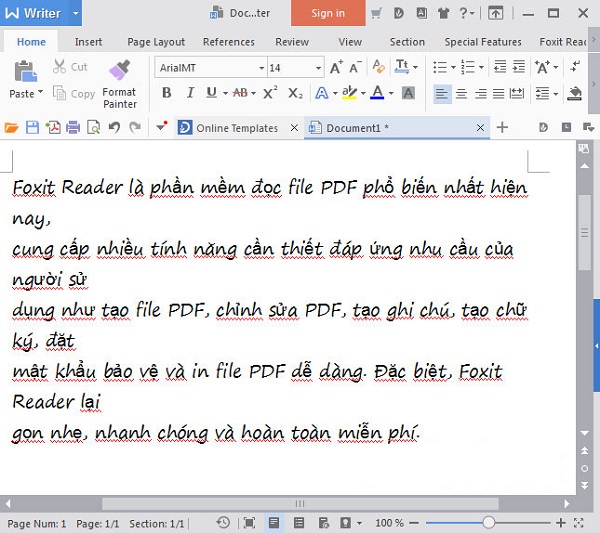The width and height of the screenshot is (600, 533).
Task: Open the font name dropdown ArialMT
Action: click(262, 68)
